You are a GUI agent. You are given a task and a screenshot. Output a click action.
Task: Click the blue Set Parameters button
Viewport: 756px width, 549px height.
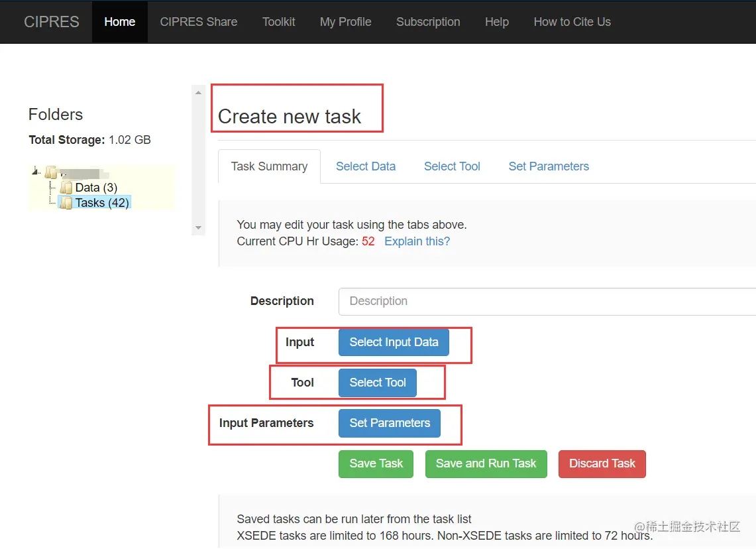pyautogui.click(x=390, y=423)
